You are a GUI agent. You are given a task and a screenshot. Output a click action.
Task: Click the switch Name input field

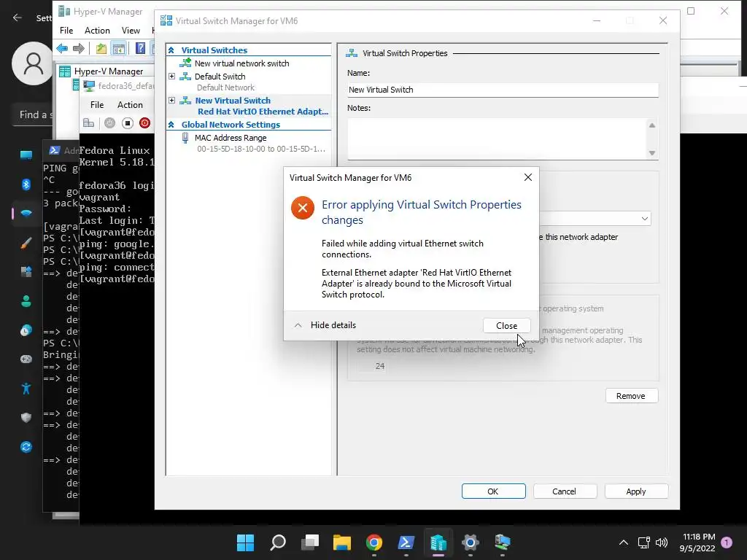[503, 90]
